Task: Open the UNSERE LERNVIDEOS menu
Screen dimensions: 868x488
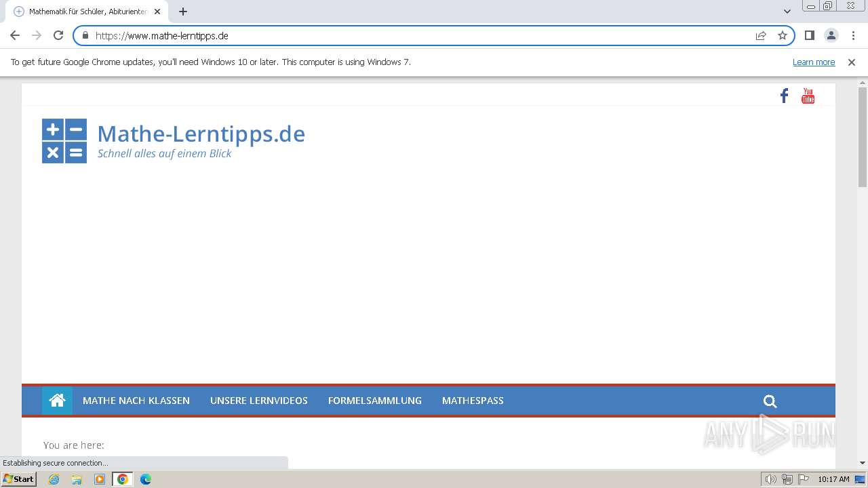Action: click(x=259, y=401)
